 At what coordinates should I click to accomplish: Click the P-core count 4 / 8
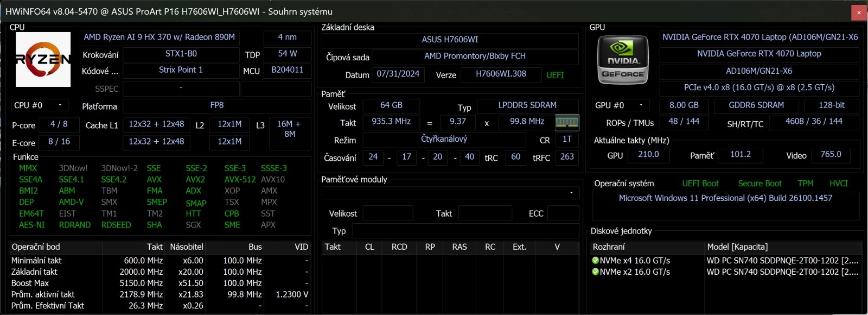pyautogui.click(x=59, y=124)
